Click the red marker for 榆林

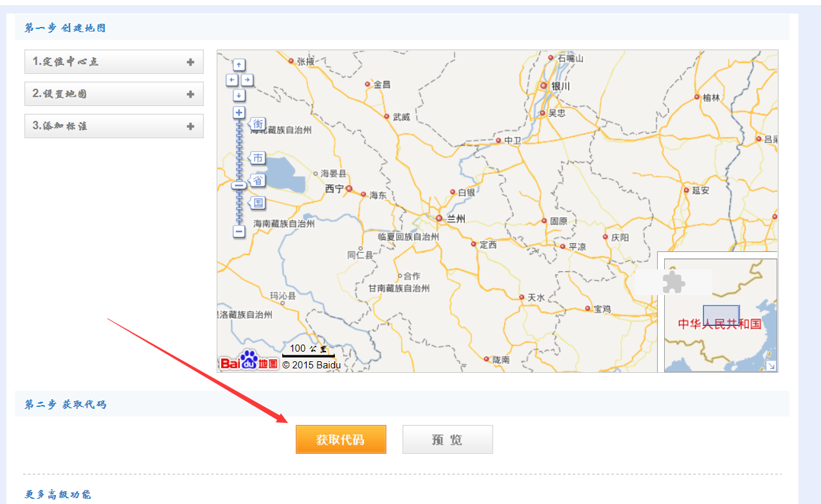(x=697, y=97)
